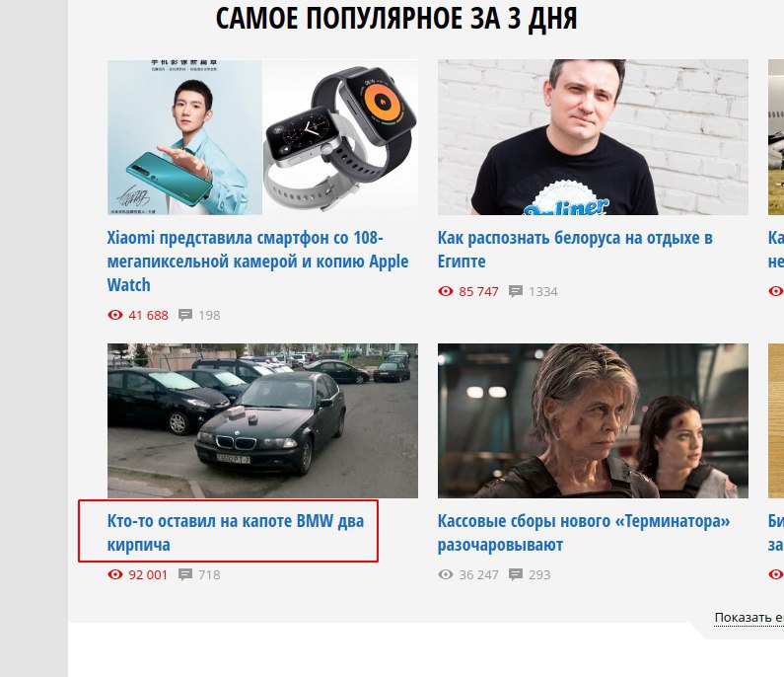This screenshot has height=677, width=784.
Task: Click the views eye icon under the Xiaomi article
Action: 115,315
